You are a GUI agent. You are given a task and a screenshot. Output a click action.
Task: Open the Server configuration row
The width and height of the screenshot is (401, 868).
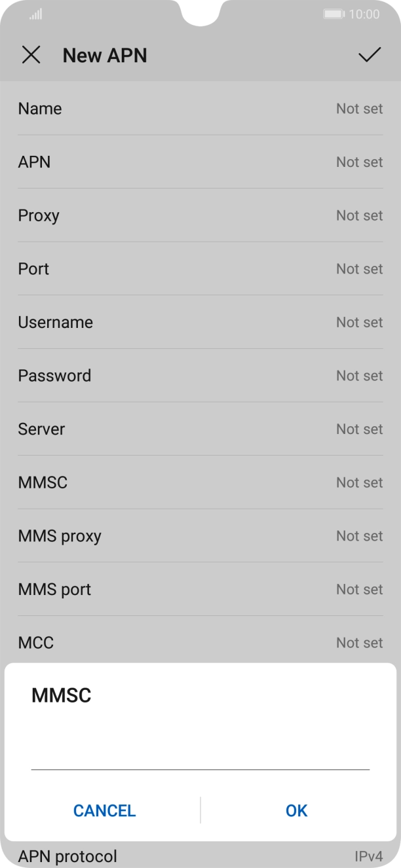(200, 429)
